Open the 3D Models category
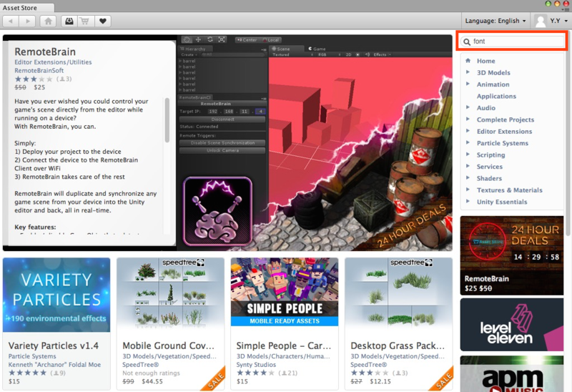572x392 pixels. (x=493, y=73)
